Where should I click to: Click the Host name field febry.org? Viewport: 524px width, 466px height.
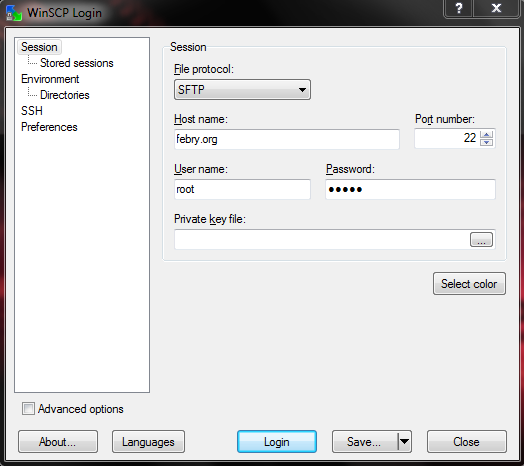pos(287,139)
